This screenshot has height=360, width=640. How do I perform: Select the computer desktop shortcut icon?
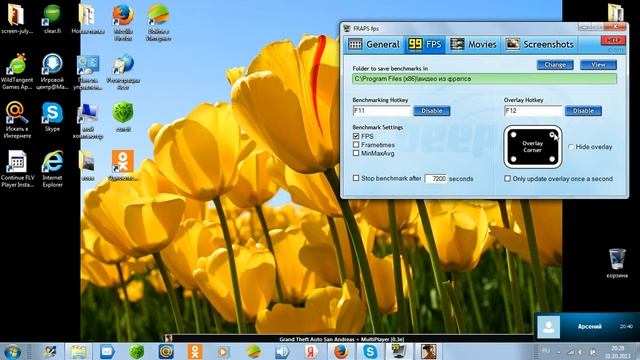pyautogui.click(x=88, y=120)
